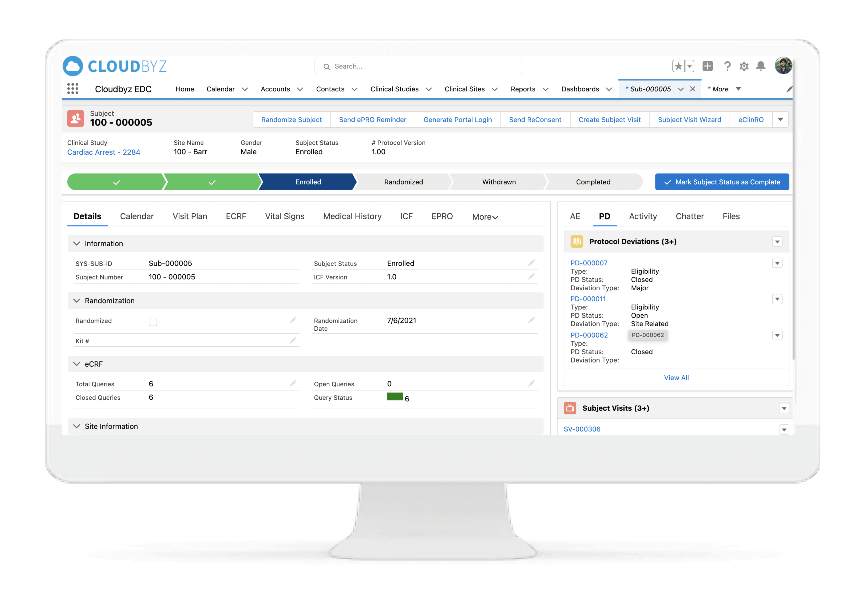The image size is (868, 601).
Task: Edit Subject Status with its pencil icon
Action: click(x=531, y=263)
